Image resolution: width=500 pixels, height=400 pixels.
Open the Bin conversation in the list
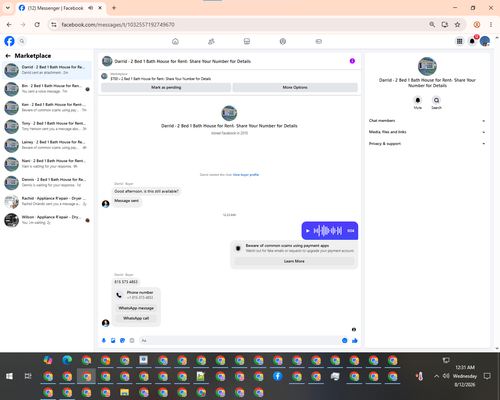pyautogui.click(x=47, y=89)
